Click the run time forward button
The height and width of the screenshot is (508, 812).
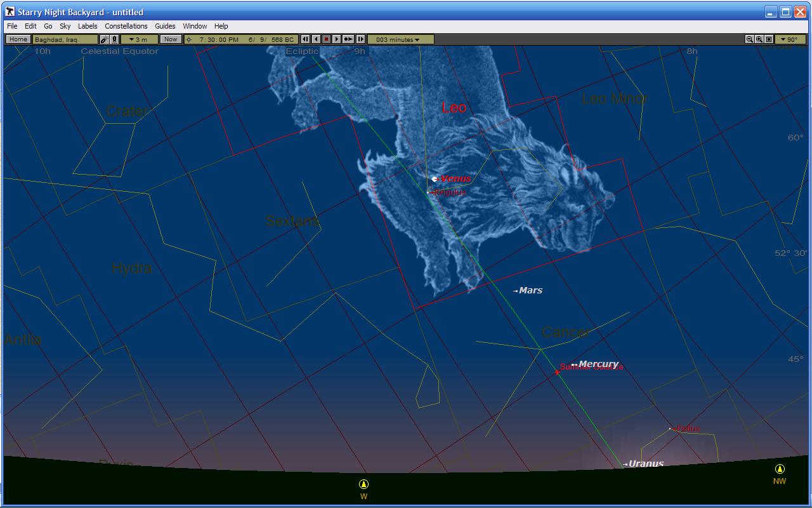[x=337, y=39]
